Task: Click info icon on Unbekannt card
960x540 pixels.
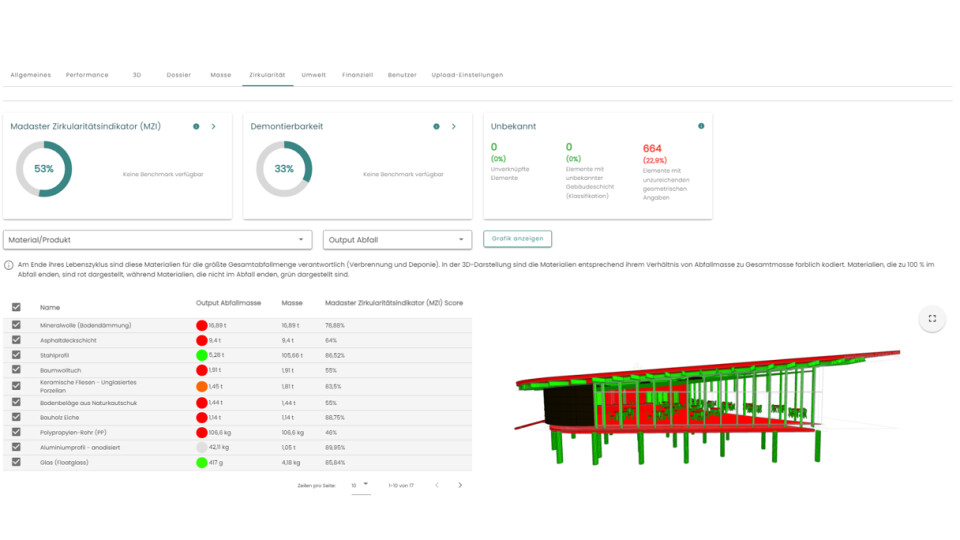Action: (x=701, y=127)
